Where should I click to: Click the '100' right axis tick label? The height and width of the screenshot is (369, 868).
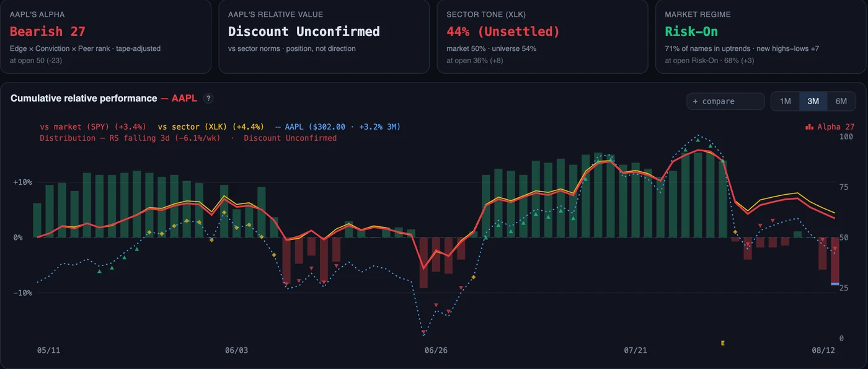[846, 136]
